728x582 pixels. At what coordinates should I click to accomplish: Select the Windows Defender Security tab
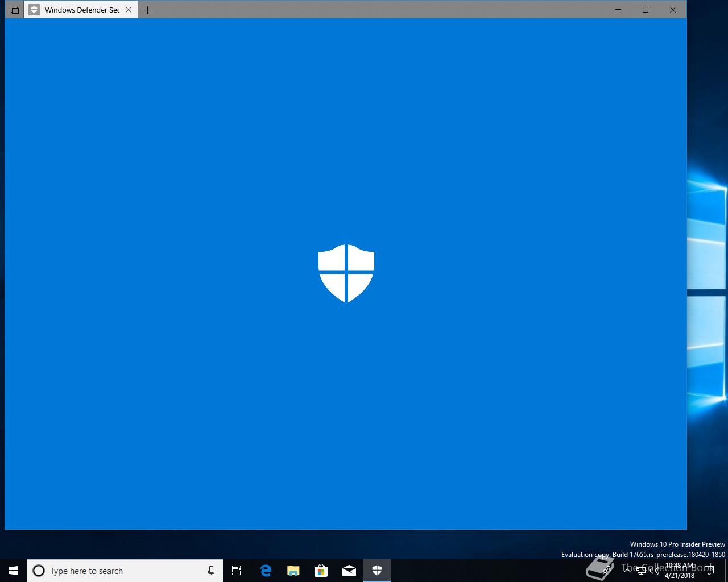coord(81,10)
